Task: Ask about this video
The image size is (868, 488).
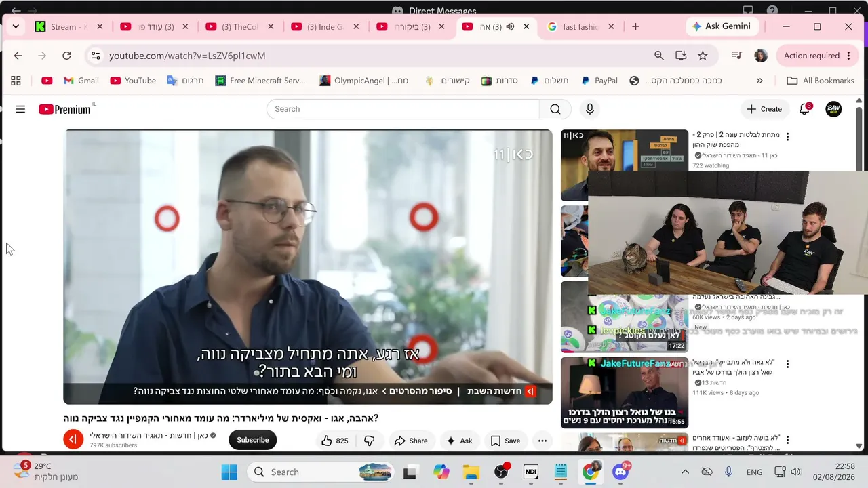Action: click(459, 441)
